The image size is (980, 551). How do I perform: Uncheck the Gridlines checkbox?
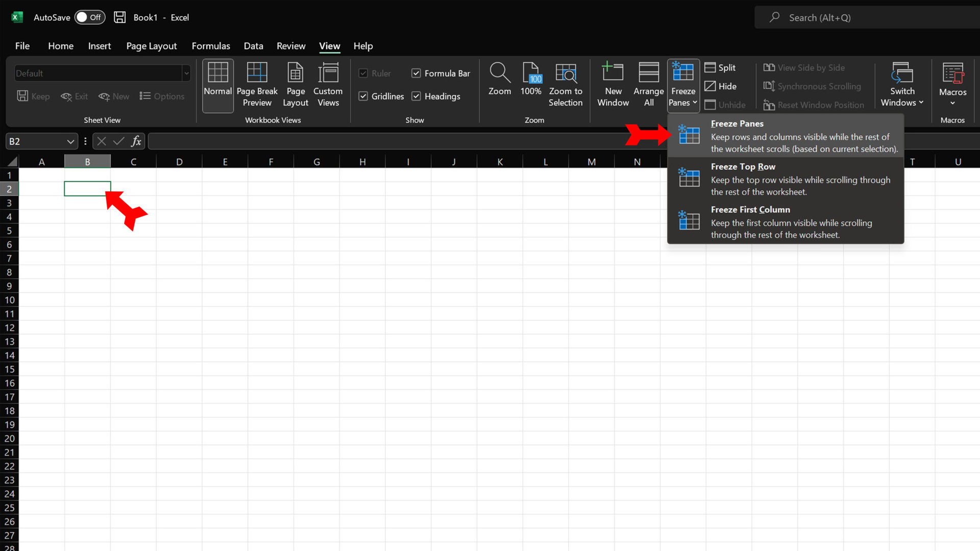coord(363,96)
